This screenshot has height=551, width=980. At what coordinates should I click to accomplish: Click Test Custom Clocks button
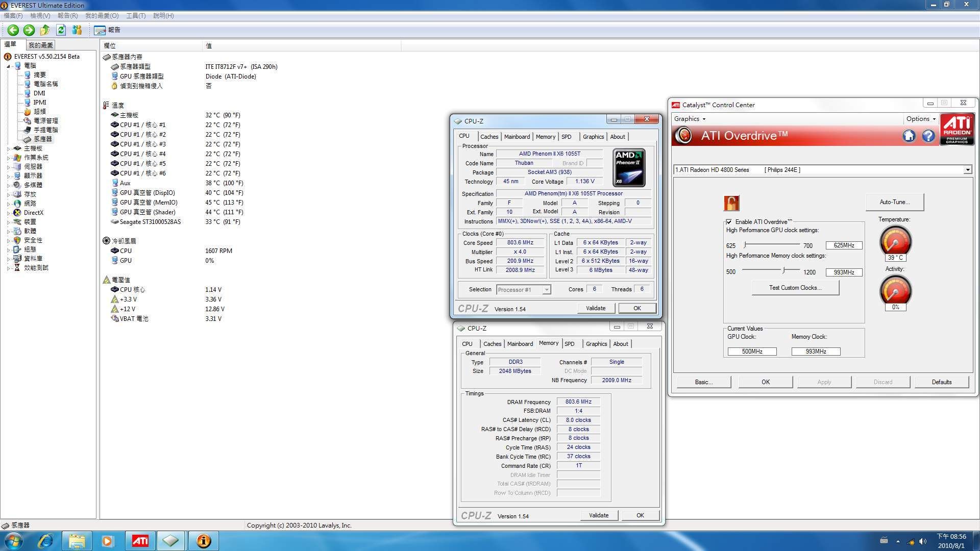[x=795, y=288]
